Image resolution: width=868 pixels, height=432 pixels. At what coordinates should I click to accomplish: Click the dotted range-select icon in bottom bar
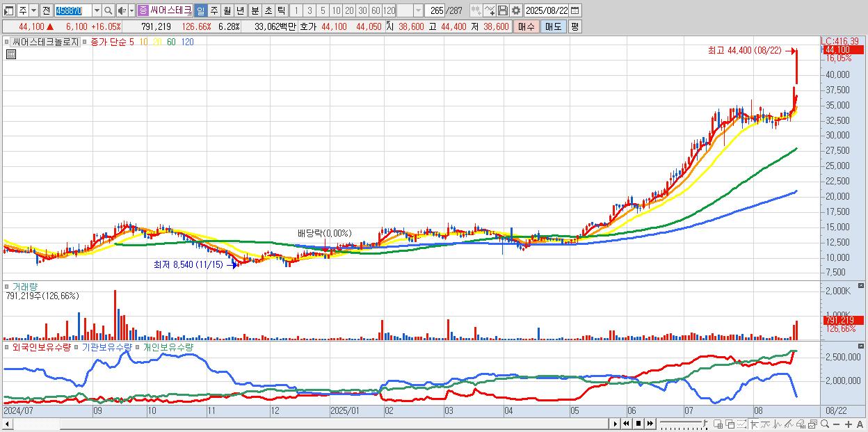pos(741,424)
